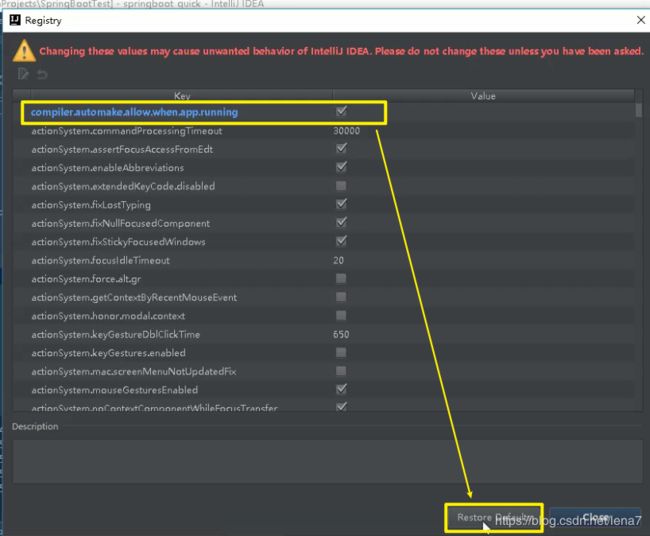Enable actionSystem.extendedKeyCode.disabled checkbox
This screenshot has height=536, width=650.
(x=341, y=185)
